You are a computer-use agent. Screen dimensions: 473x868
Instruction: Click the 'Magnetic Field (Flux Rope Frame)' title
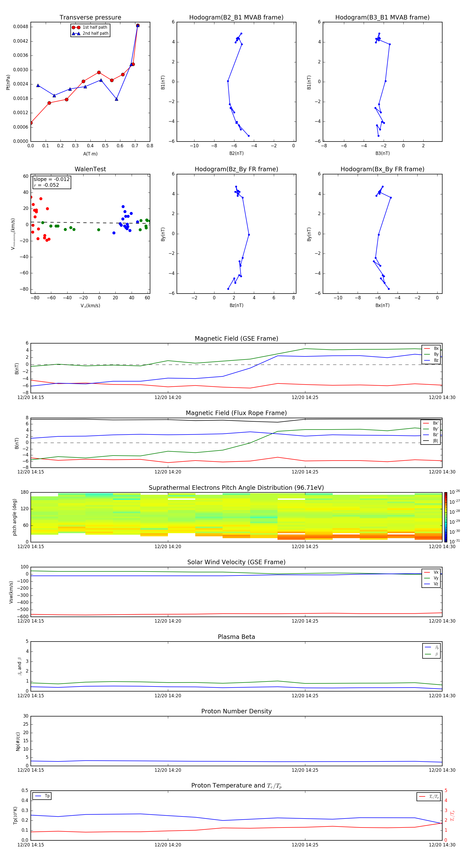pyautogui.click(x=236, y=413)
